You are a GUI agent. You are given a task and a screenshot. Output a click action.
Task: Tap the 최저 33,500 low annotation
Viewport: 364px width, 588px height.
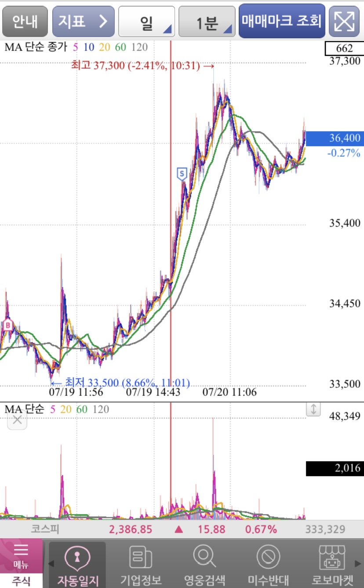[x=120, y=382]
